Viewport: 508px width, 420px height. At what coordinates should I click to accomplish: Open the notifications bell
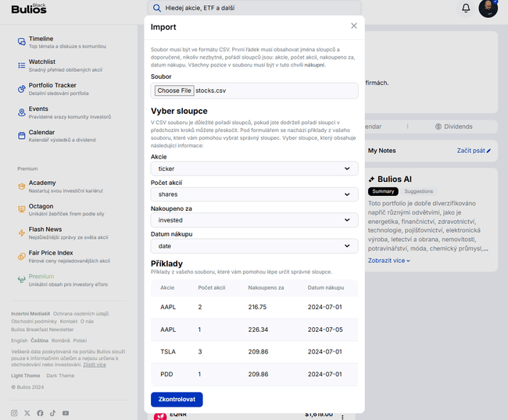[466, 8]
